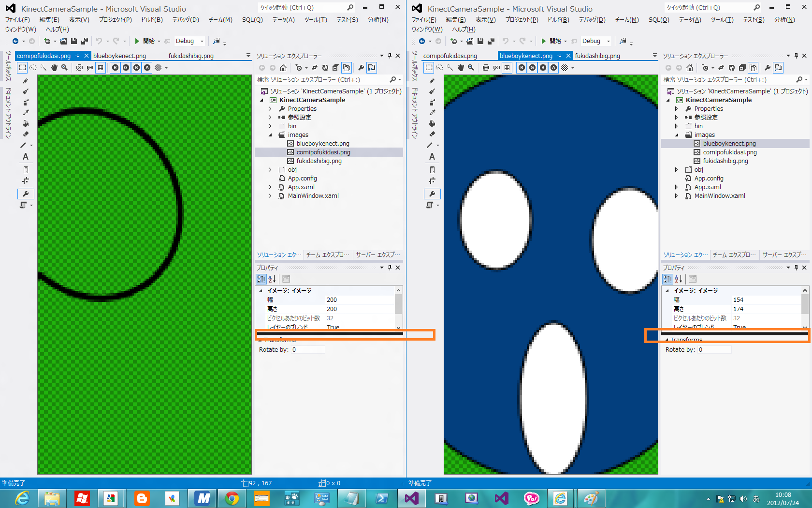Viewport: 812px width, 508px height.
Task: Toggle the Red channel in left editor
Action: [115, 68]
